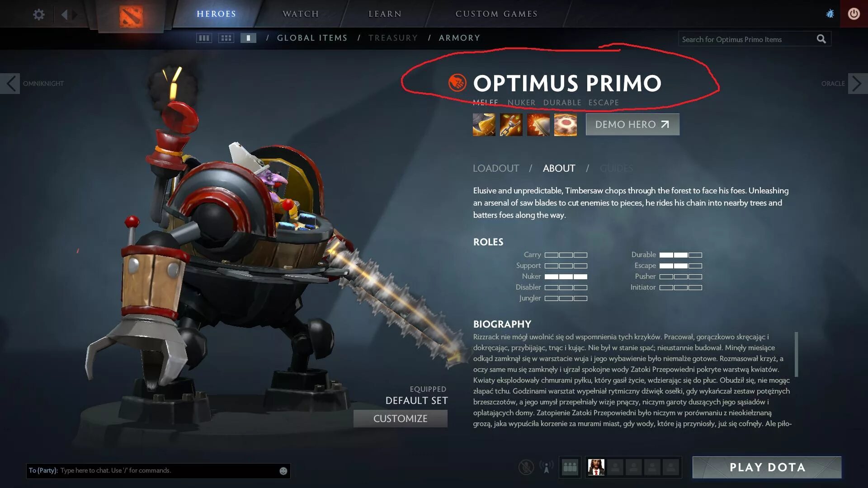This screenshot has width=868, height=488.
Task: Toggle the microphone mute icon
Action: pyautogui.click(x=526, y=467)
